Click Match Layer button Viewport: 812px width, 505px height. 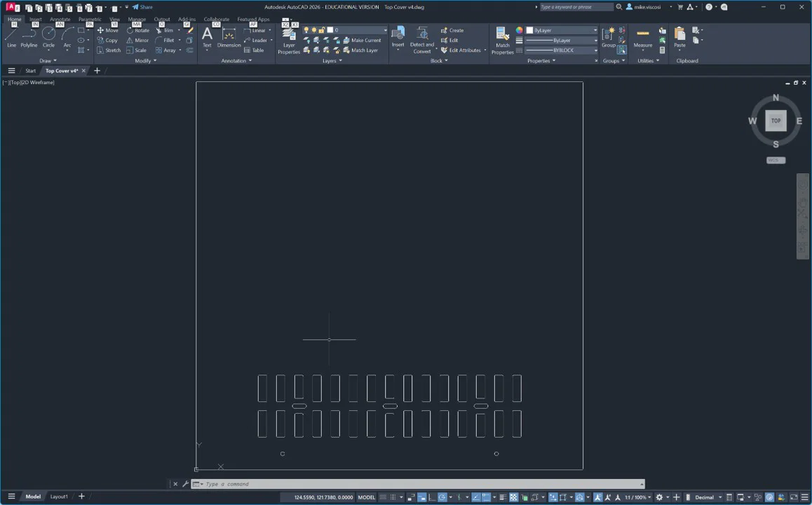point(360,50)
